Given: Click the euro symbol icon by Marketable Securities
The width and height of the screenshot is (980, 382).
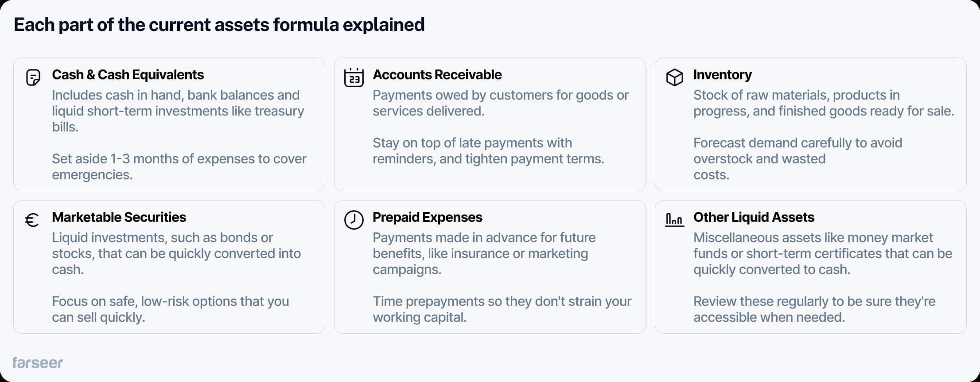Looking at the screenshot, I should coord(32,220).
